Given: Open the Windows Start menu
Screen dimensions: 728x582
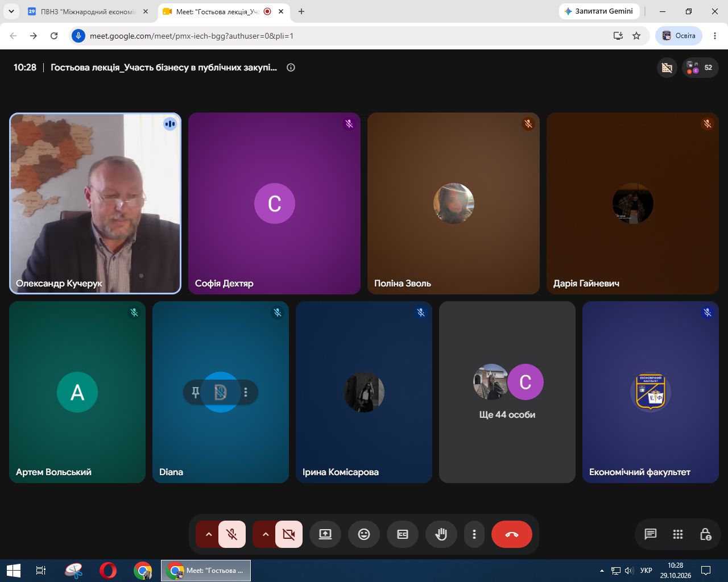Looking at the screenshot, I should tap(13, 570).
